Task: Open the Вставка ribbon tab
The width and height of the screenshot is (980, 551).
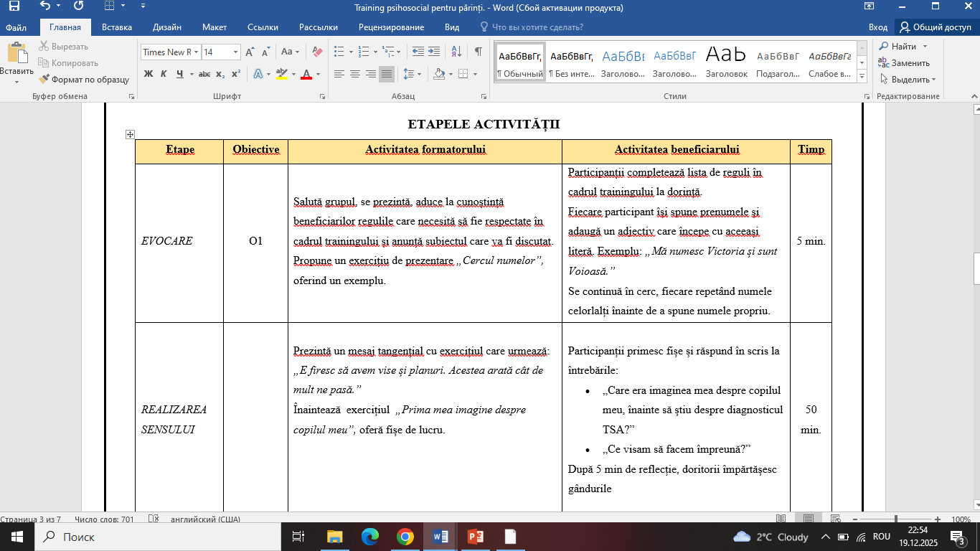Action: (x=117, y=27)
